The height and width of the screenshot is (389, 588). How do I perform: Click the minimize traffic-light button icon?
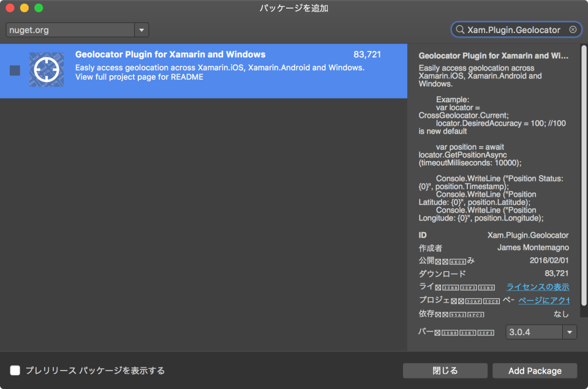click(23, 8)
